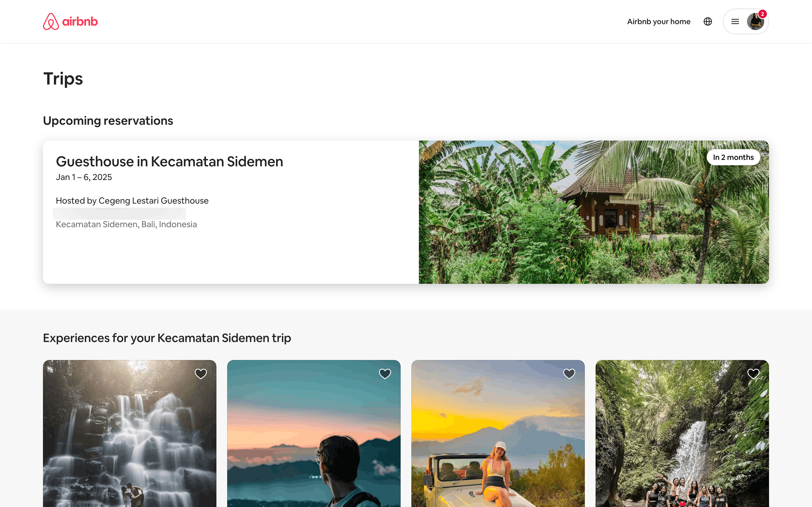Favorite the sunset silhouette experience heart
812x507 pixels.
click(x=385, y=373)
